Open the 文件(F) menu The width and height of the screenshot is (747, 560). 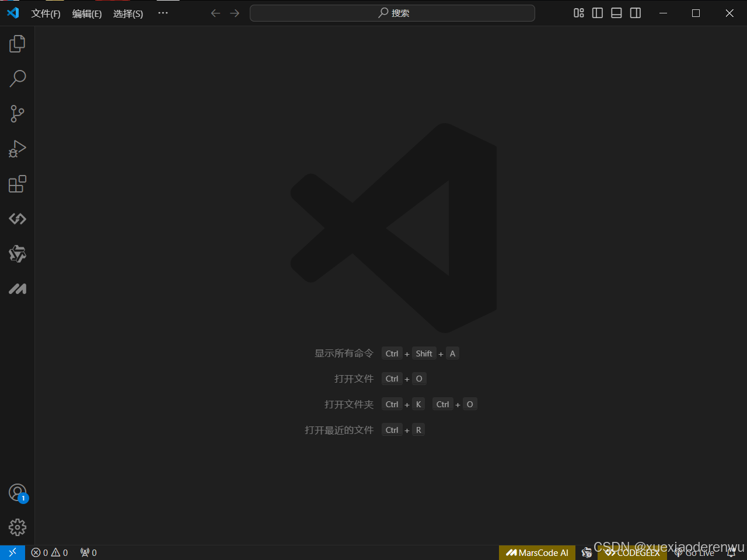(x=46, y=13)
